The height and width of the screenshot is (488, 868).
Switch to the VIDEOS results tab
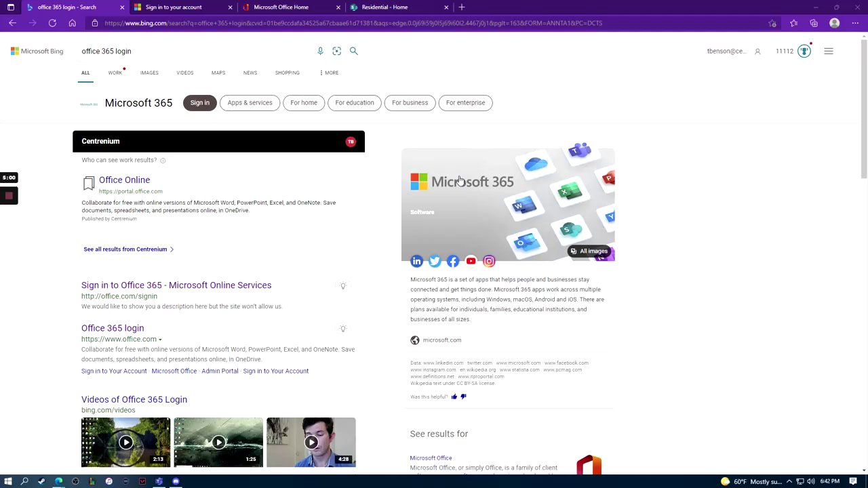[x=185, y=73]
